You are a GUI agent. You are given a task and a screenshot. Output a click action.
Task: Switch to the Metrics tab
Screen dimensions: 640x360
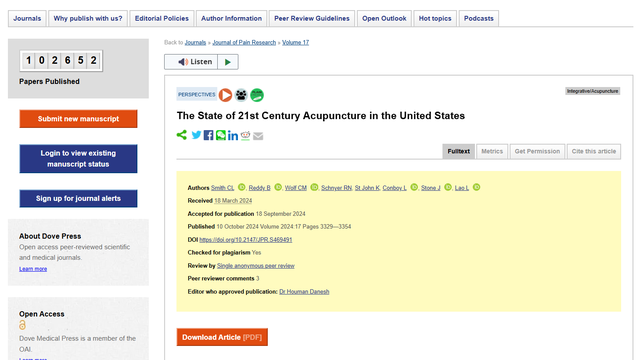[x=492, y=151]
